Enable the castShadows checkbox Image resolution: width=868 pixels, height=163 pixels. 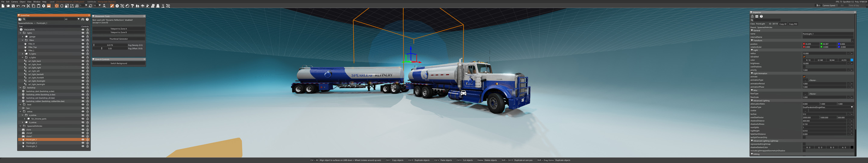[804, 67]
